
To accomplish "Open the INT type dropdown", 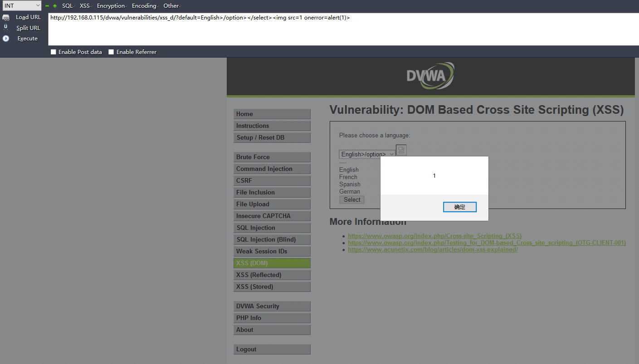I will [22, 6].
